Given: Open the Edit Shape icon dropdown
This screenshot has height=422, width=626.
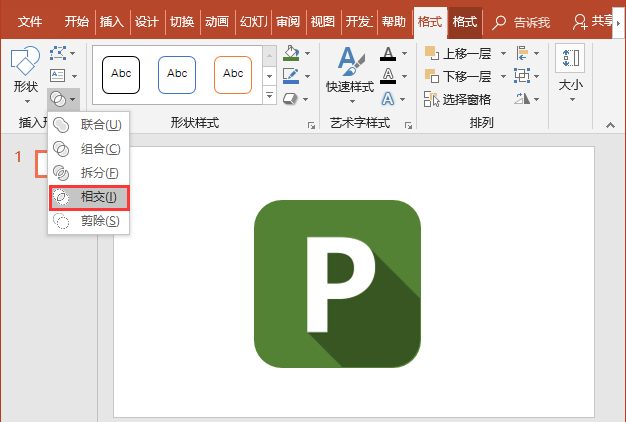Looking at the screenshot, I should click(x=63, y=53).
